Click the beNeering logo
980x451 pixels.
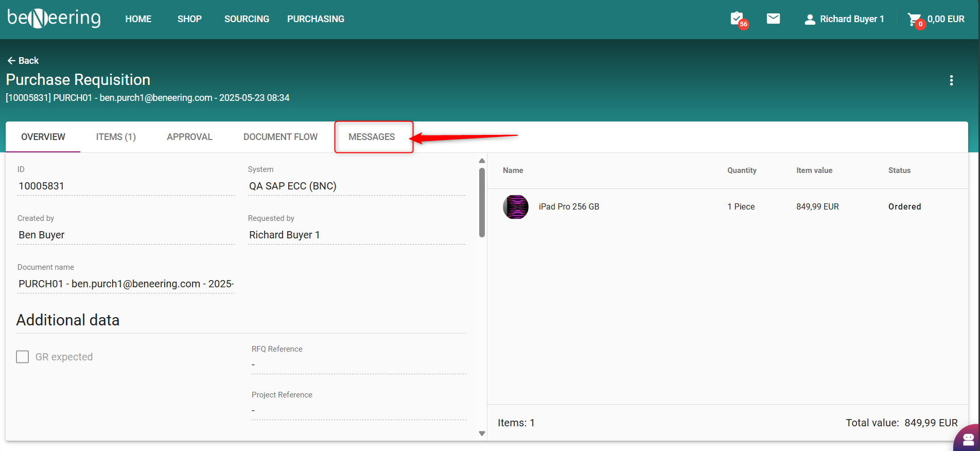54,19
